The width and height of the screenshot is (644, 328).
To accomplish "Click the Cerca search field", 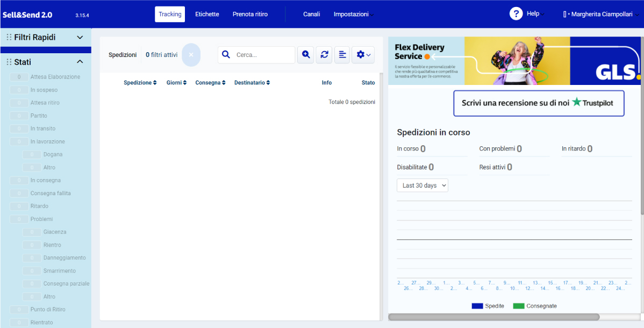I will (263, 55).
